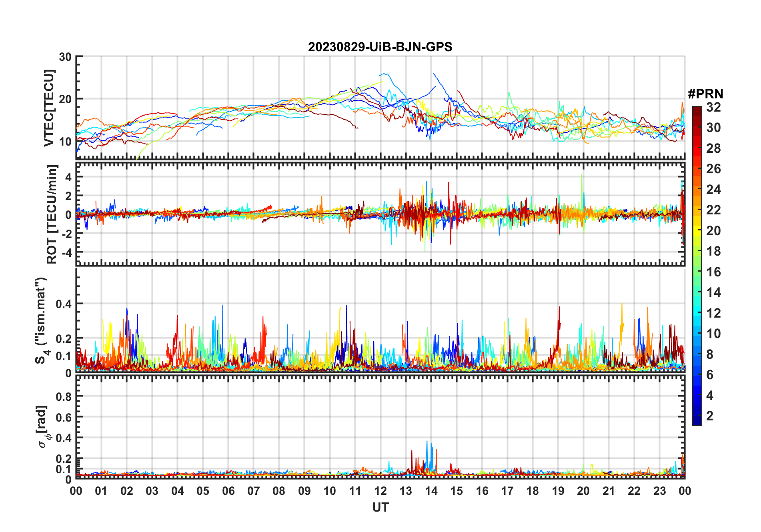
Task: Click hour 06 on the UT axis
Action: pos(228,491)
